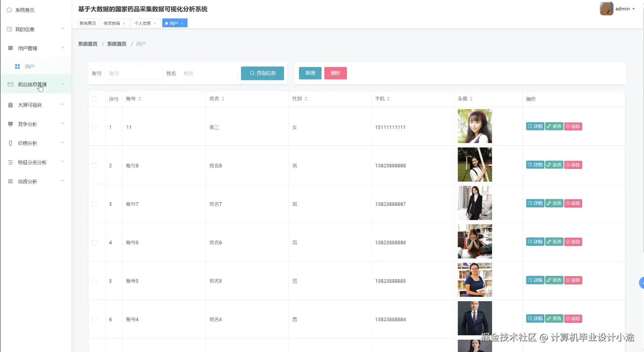View 详情 for user 张三
The height and width of the screenshot is (352, 644).
pyautogui.click(x=535, y=126)
